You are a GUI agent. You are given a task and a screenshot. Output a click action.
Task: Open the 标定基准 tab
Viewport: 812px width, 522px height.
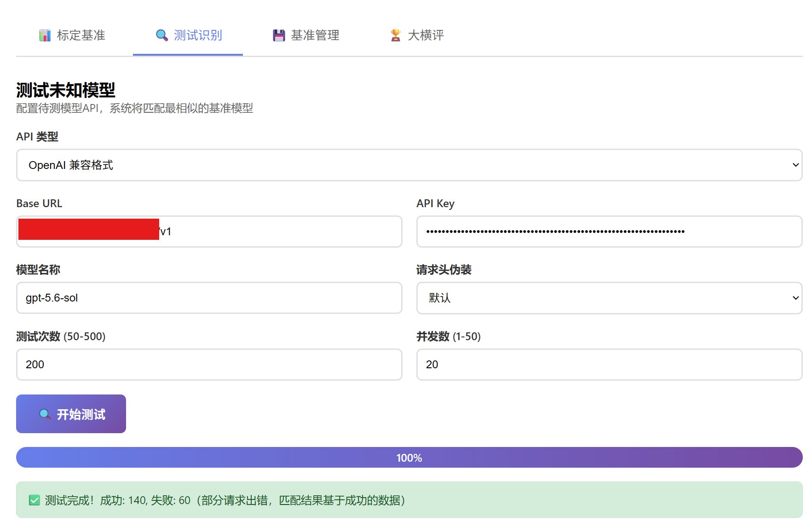point(72,35)
